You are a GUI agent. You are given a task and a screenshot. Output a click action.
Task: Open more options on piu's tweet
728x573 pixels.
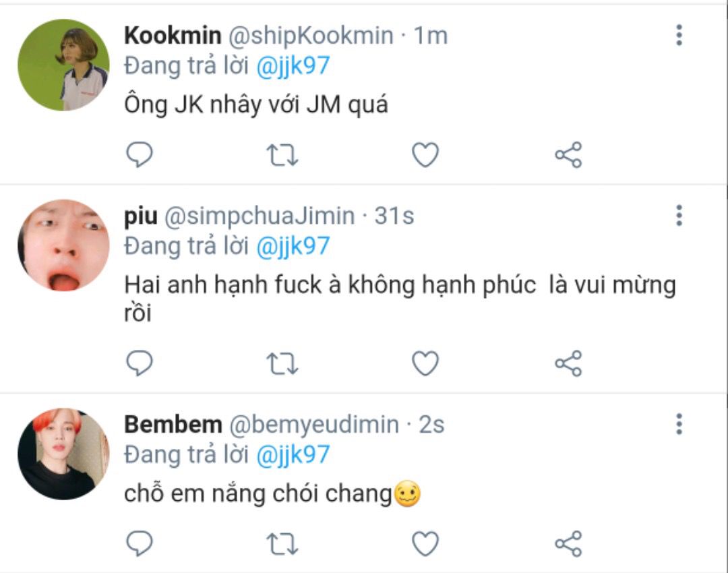coord(679,216)
